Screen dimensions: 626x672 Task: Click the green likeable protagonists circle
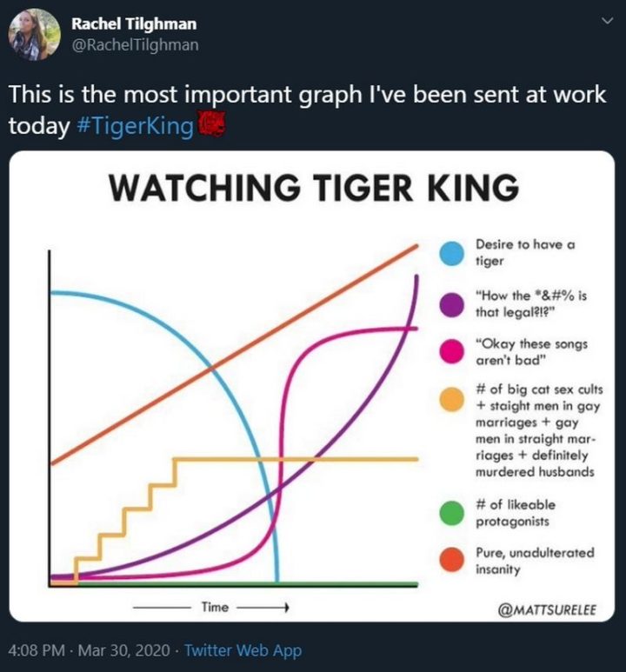[452, 513]
